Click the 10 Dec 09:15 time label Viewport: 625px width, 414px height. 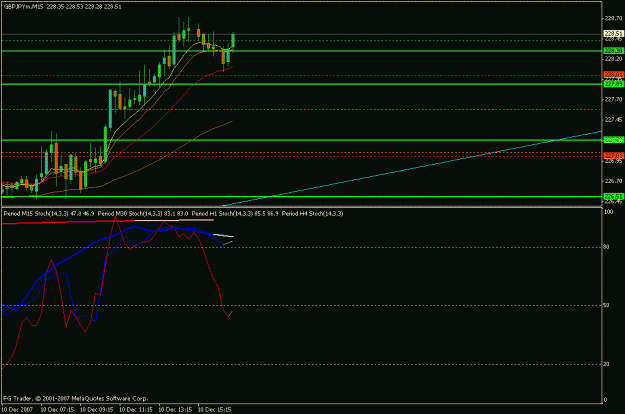pos(96,409)
